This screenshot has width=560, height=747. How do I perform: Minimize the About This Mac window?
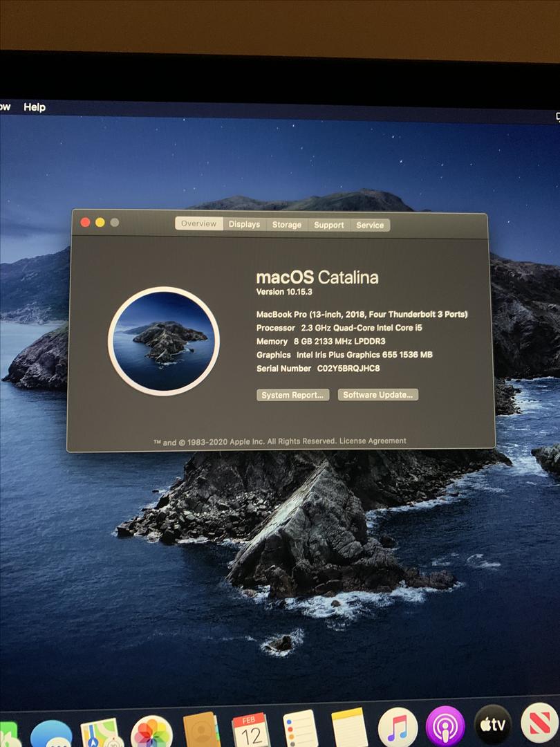click(100, 222)
